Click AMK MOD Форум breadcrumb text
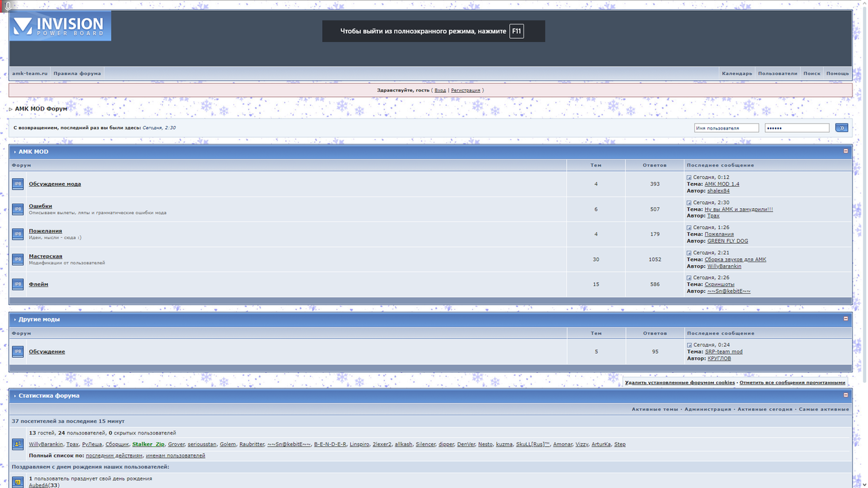Viewport: 868px width, 488px height. [41, 108]
